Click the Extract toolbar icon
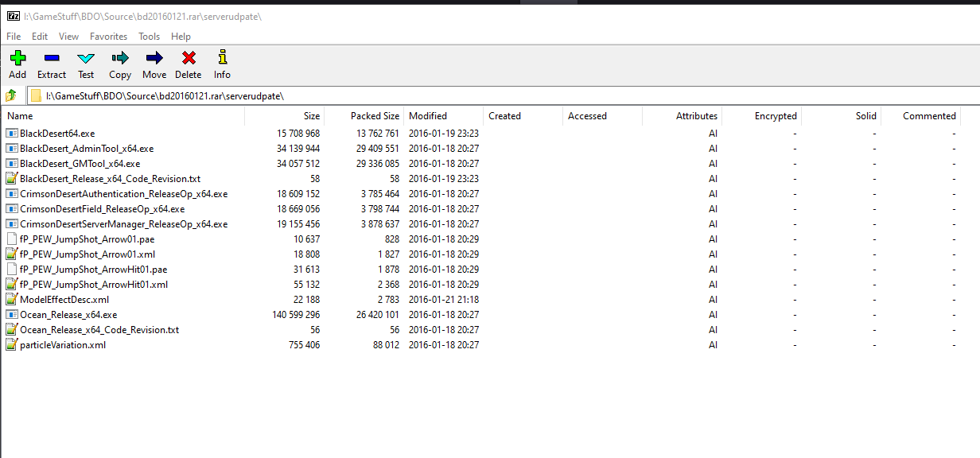This screenshot has height=458, width=980. [x=52, y=57]
